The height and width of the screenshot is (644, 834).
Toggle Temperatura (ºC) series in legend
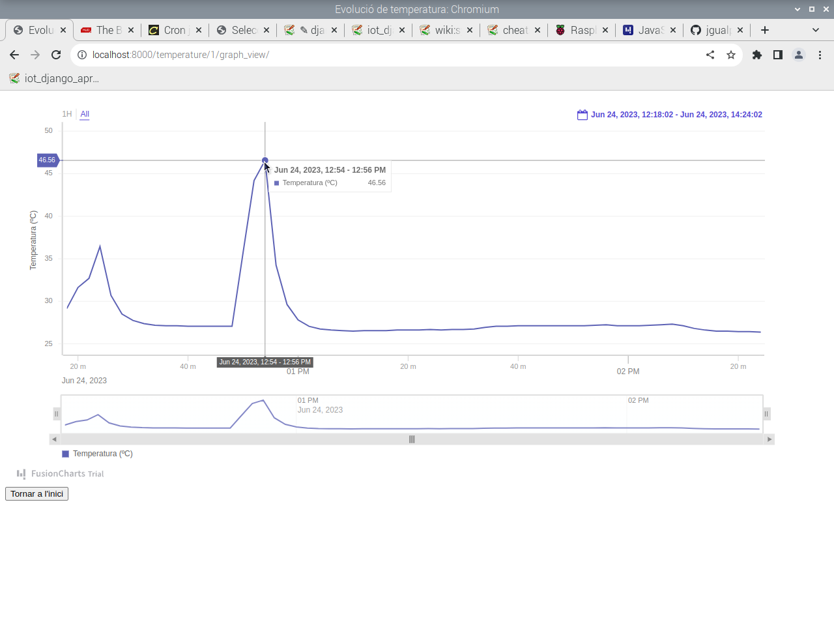click(x=97, y=454)
